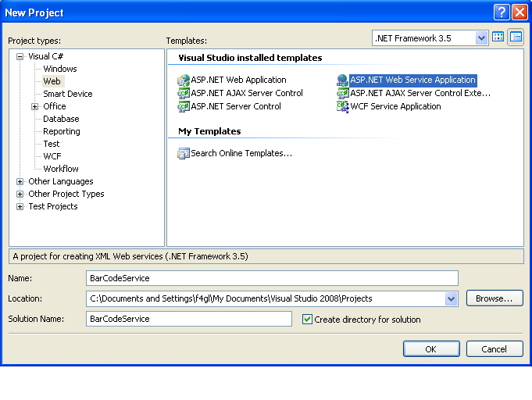Expand the Other Project Types node
This screenshot has height=400, width=532.
(20, 194)
